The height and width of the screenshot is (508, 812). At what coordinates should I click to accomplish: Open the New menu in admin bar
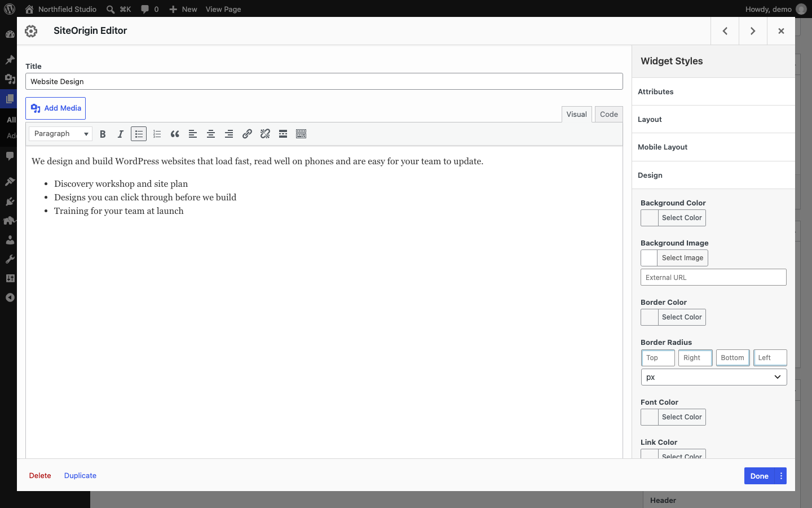[183, 9]
